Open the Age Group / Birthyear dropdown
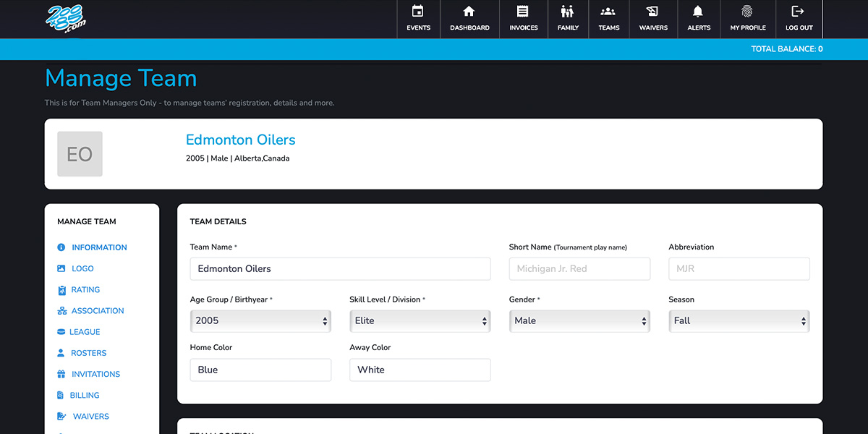The width and height of the screenshot is (868, 434). click(260, 321)
